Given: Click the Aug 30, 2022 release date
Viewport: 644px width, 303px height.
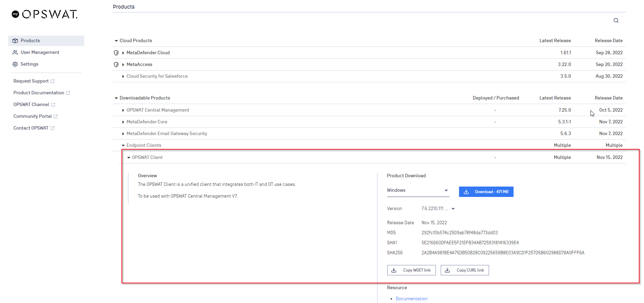Looking at the screenshot, I should (x=609, y=76).
